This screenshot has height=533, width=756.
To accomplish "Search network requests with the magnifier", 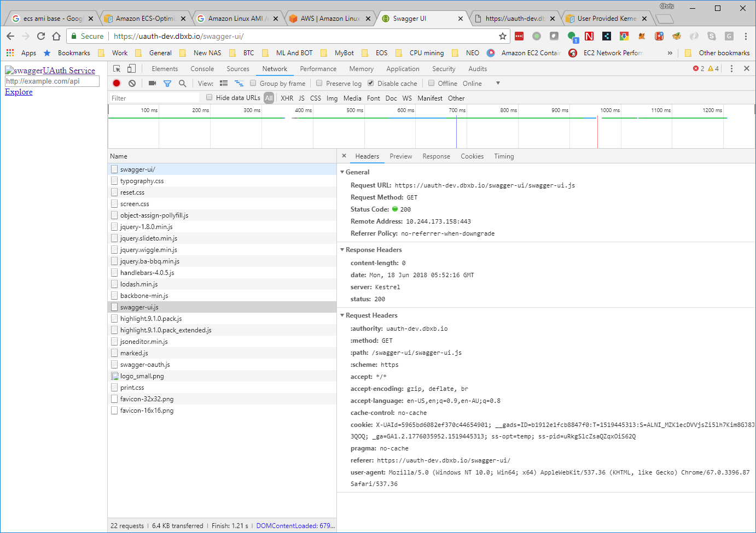I will point(182,83).
